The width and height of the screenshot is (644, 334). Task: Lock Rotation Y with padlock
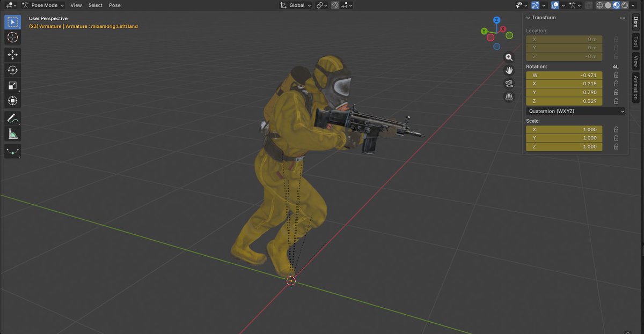click(x=616, y=92)
